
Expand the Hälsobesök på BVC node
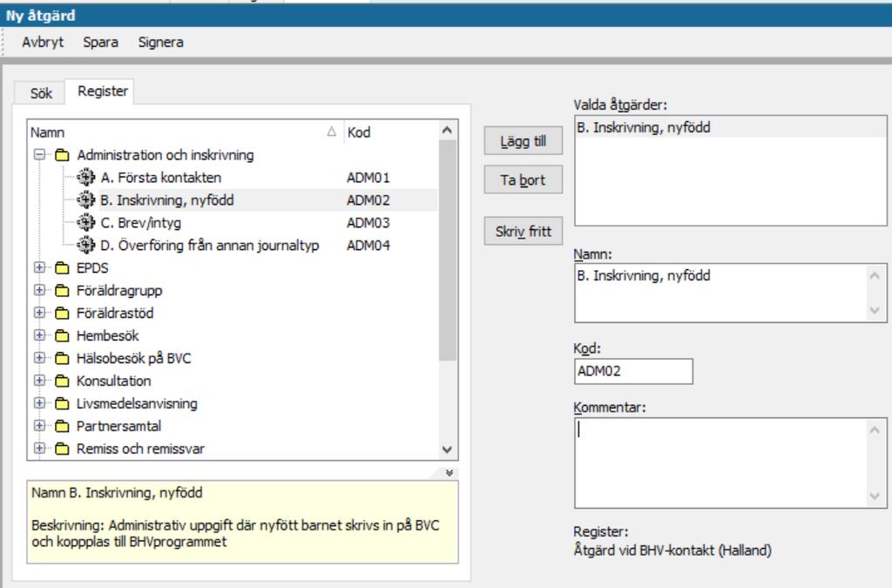tap(39, 358)
